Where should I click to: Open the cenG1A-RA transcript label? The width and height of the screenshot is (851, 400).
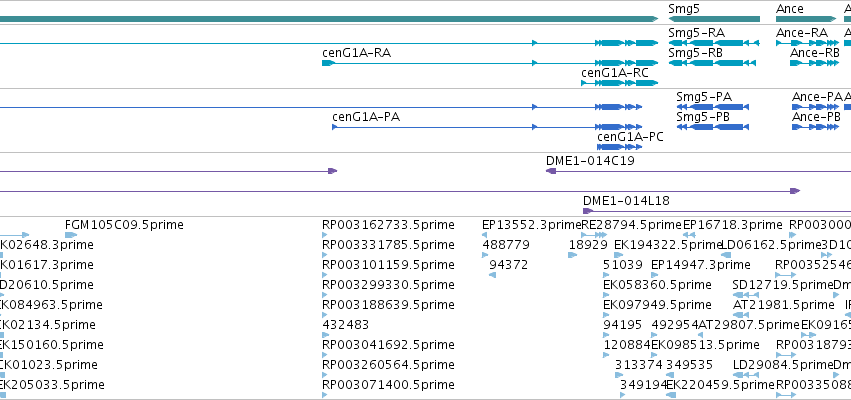click(357, 53)
